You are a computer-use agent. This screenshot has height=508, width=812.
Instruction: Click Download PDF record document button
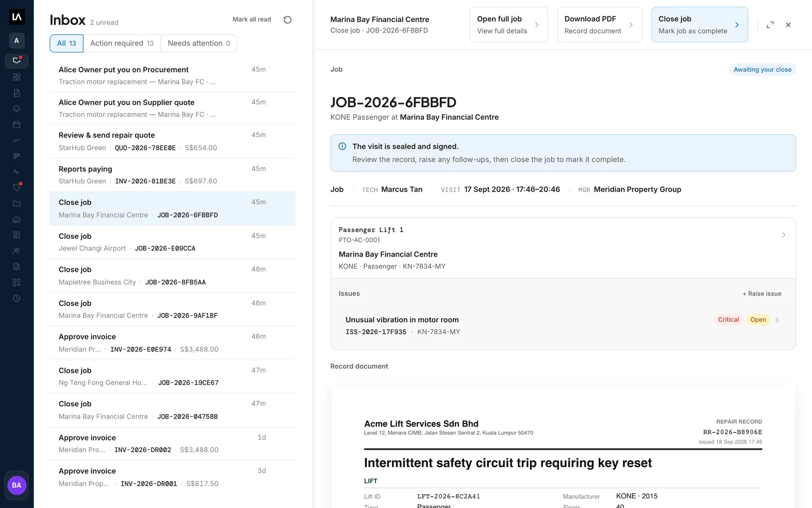[x=599, y=24]
